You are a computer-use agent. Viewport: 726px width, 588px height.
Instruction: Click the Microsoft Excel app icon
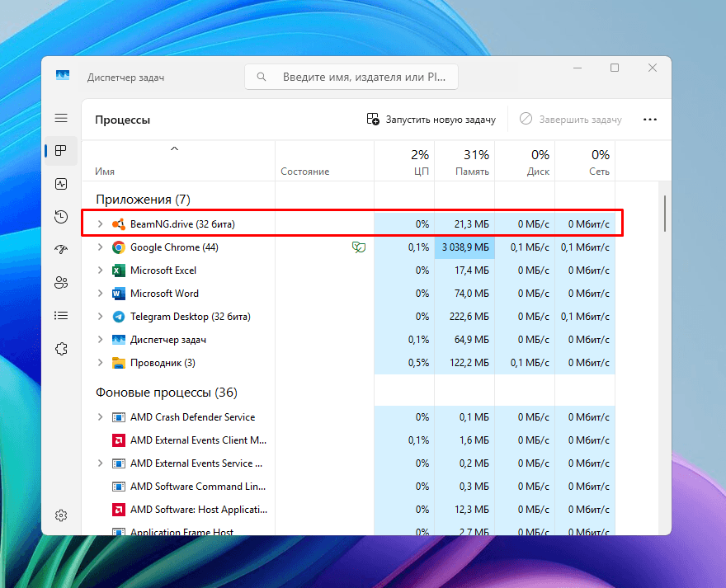pyautogui.click(x=119, y=270)
